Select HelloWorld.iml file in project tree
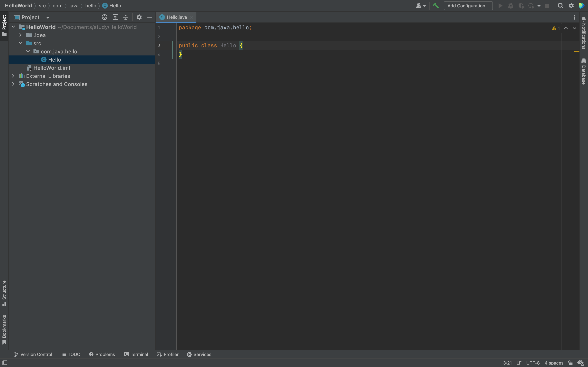This screenshot has width=588, height=367. coord(51,68)
